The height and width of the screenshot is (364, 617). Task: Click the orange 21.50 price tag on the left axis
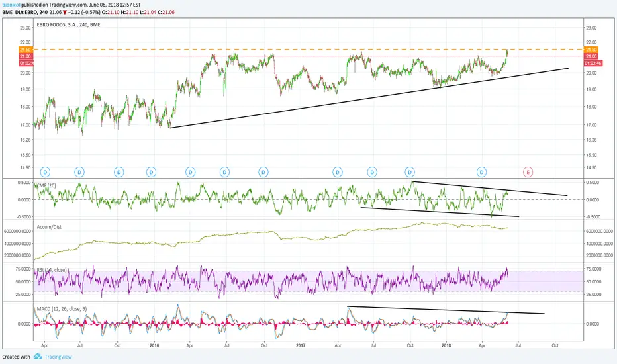point(26,50)
